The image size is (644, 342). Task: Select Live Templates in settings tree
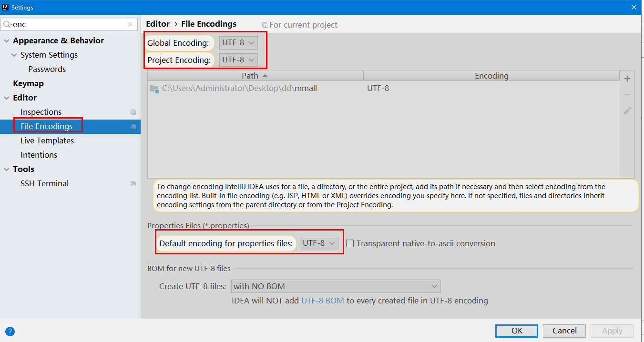[47, 141]
